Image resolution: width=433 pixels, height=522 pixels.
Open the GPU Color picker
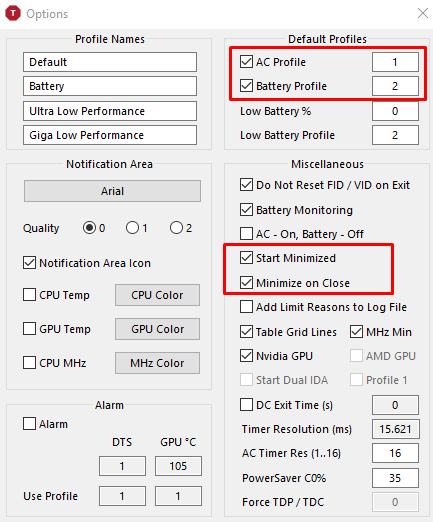point(157,329)
